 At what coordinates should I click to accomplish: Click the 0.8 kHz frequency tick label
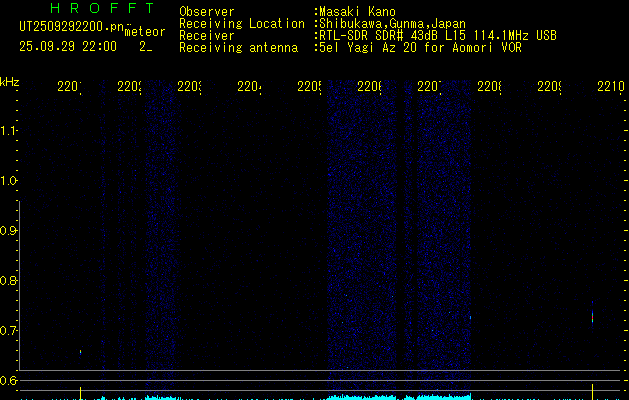click(x=8, y=280)
